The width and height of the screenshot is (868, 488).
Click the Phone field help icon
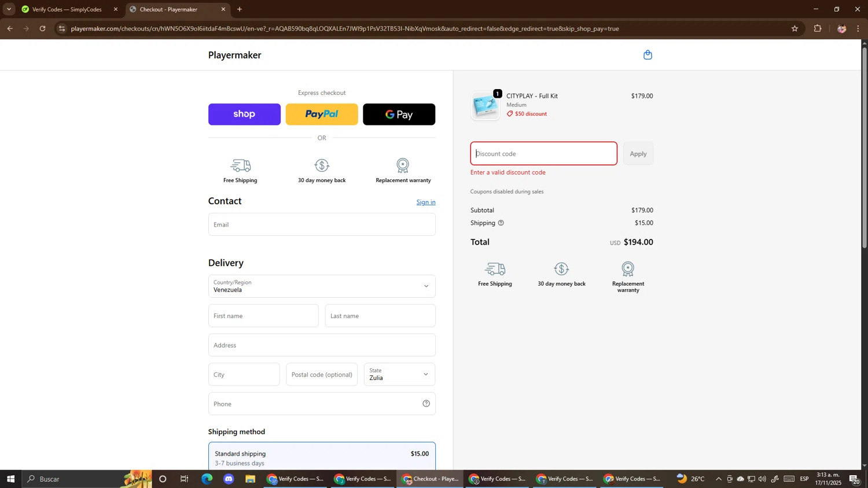click(426, 404)
